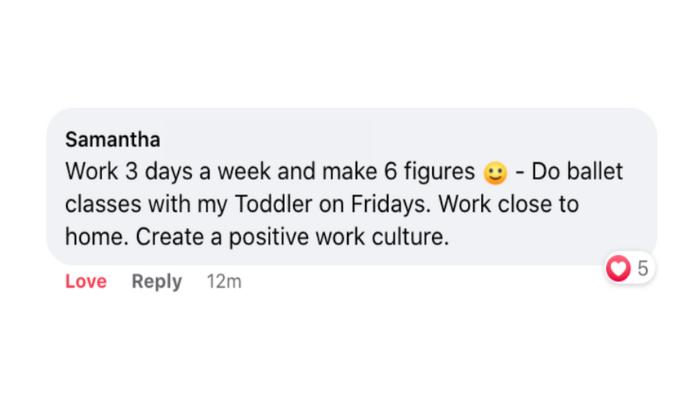Screen dimensions: 700x400
Task: Open the 12m comment timestamp
Action: (224, 282)
